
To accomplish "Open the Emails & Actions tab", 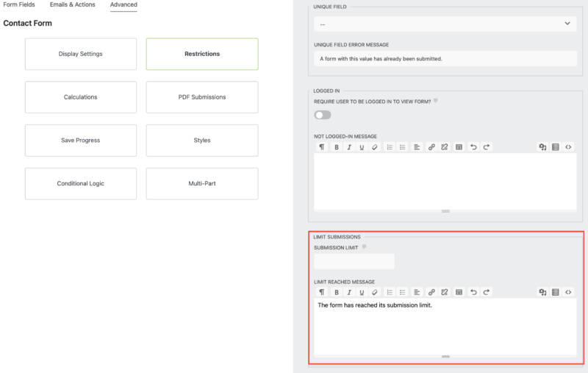I will (73, 5).
